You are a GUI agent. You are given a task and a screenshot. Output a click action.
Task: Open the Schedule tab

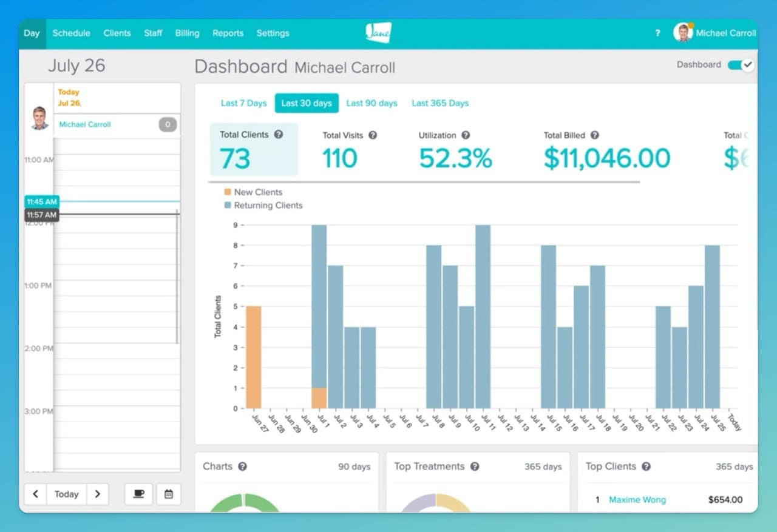[x=71, y=33]
